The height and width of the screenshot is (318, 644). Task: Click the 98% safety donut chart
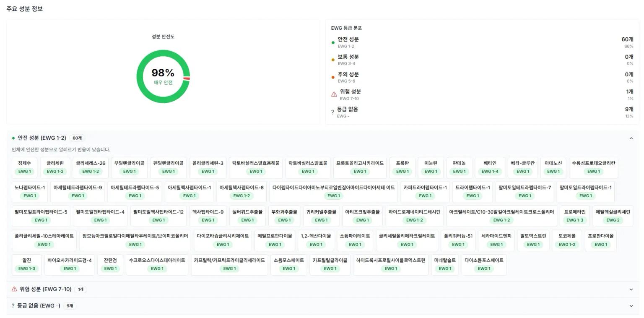(163, 76)
